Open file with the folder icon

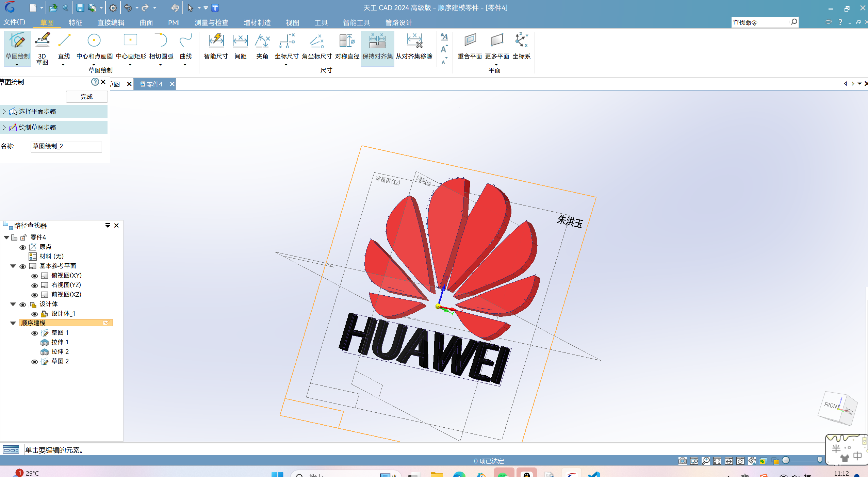pos(53,8)
